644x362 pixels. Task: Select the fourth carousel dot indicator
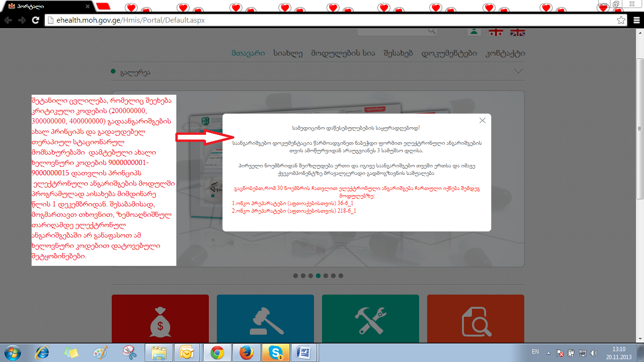(318, 276)
